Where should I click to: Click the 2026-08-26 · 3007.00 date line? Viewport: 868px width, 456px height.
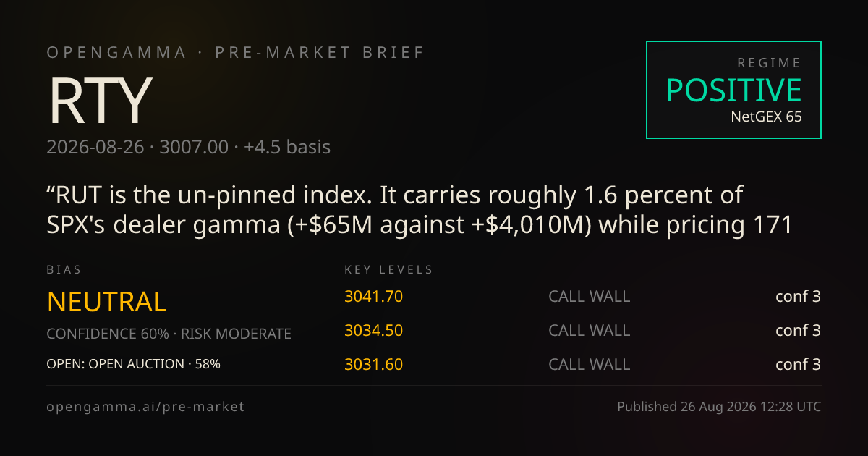point(189,147)
